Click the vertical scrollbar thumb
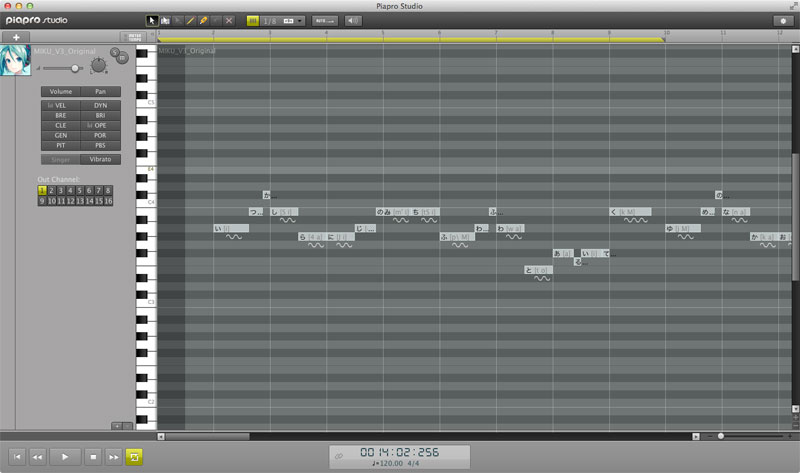 click(795, 216)
